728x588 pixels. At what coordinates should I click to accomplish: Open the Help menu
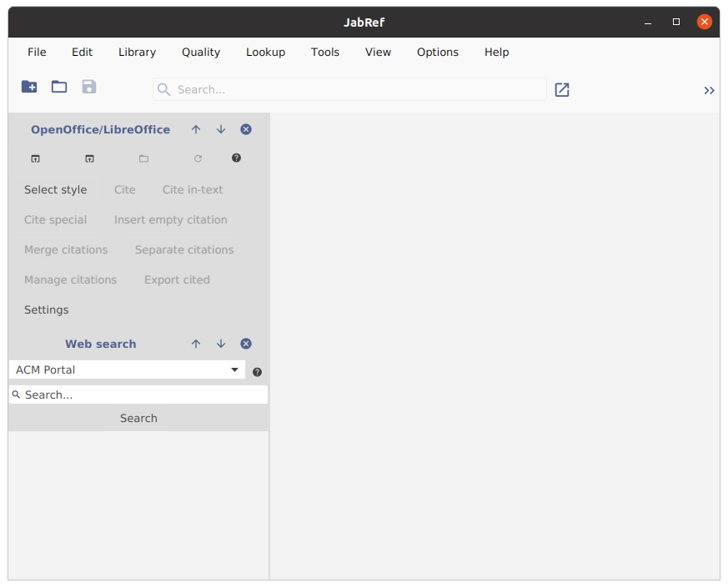[x=497, y=52]
